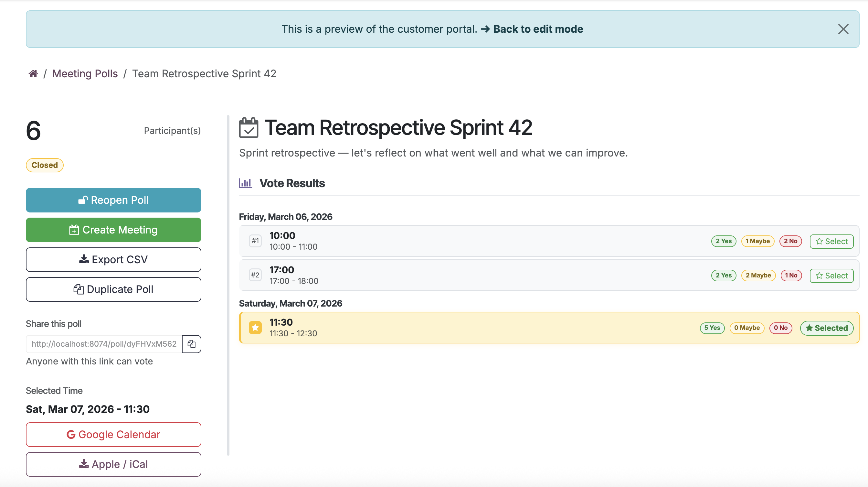Dismiss the preview banner
Viewport: 868px width, 487px height.
pos(843,29)
